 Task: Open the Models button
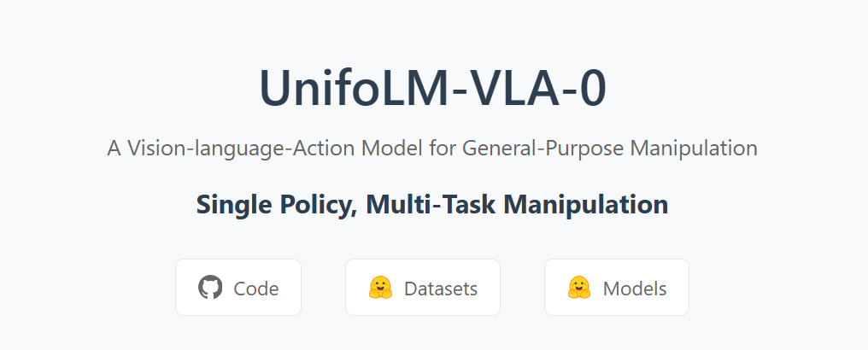point(616,288)
